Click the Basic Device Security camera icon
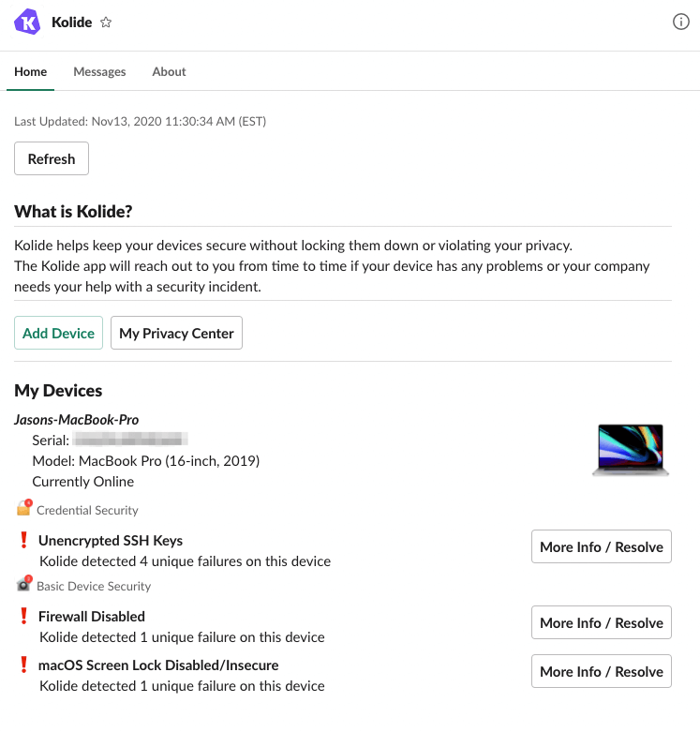Screen dimensions: 700x732 coord(23,585)
